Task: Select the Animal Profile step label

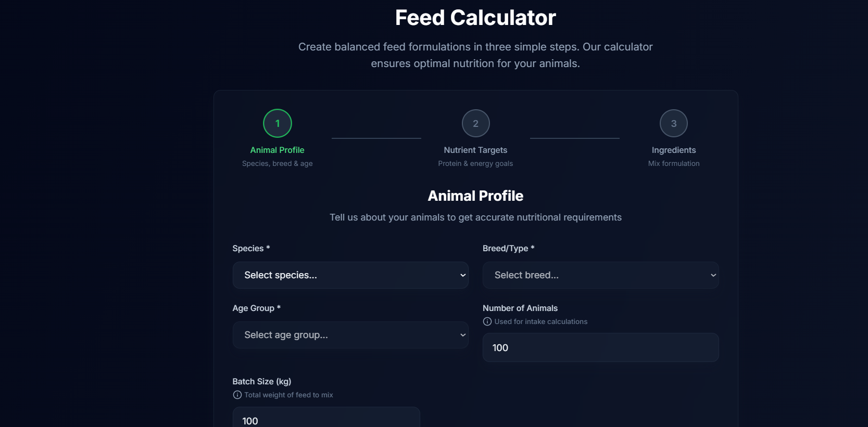Action: (x=278, y=150)
